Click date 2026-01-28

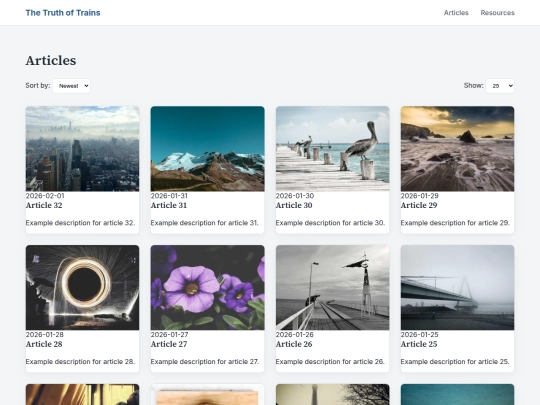(x=45, y=334)
